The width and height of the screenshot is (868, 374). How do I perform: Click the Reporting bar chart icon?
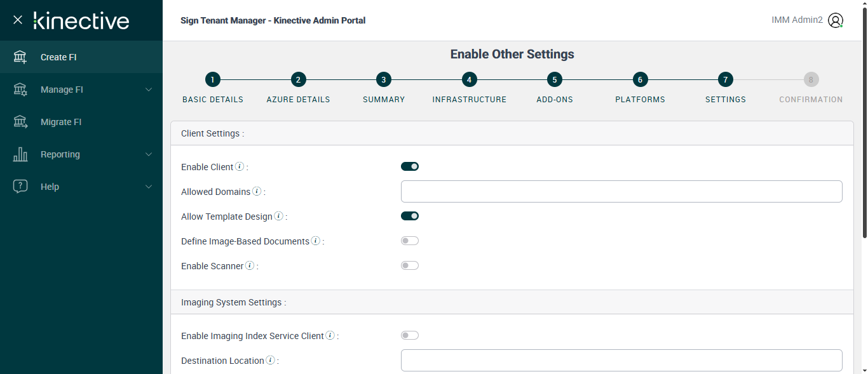[20, 154]
